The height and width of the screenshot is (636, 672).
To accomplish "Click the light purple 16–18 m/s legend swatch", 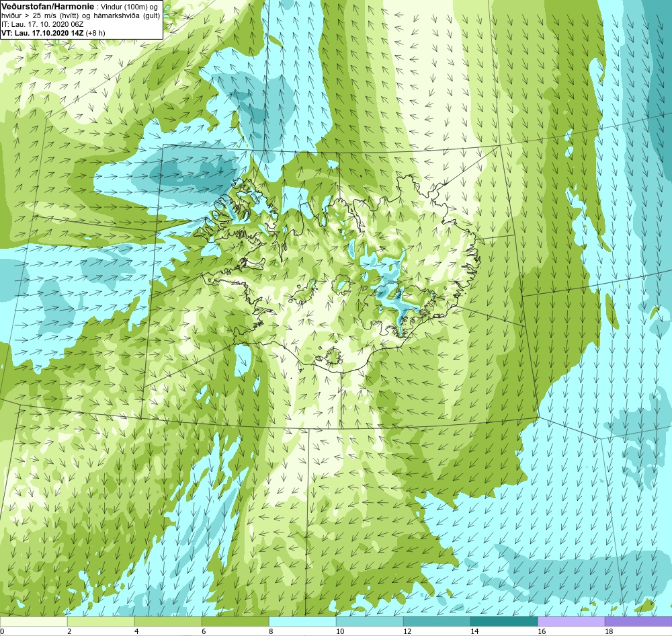I will pyautogui.click(x=571, y=622).
